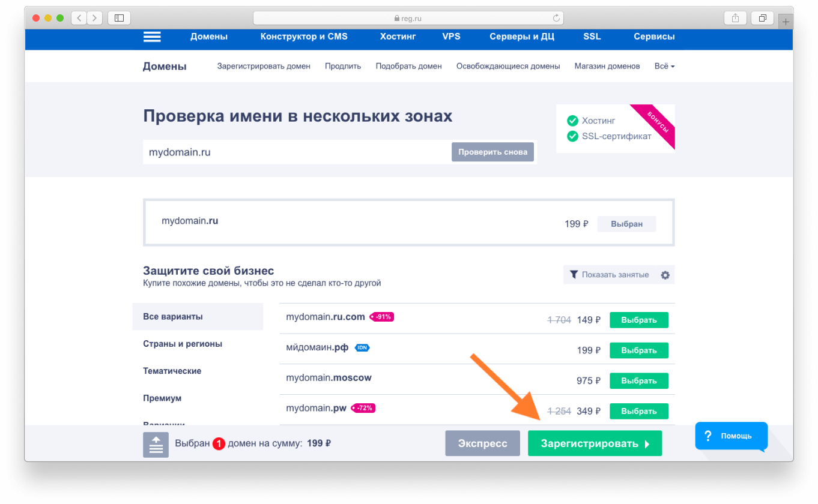Viewport: 818px width, 504px height.
Task: Click the green Зарегистрировать button
Action: coord(595,443)
